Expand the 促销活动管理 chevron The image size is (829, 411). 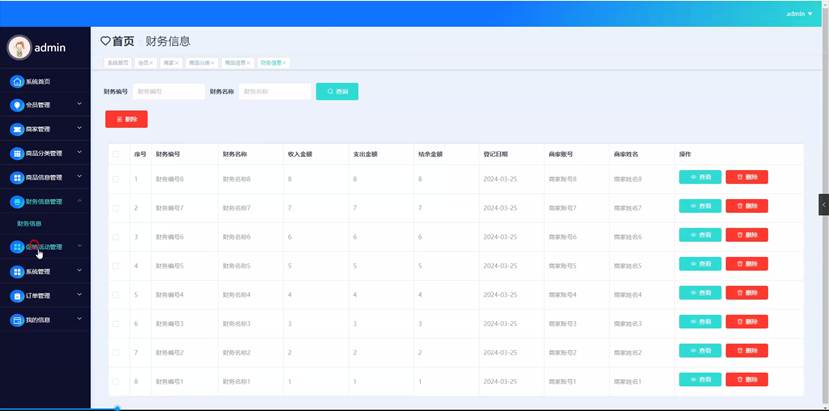pos(79,245)
